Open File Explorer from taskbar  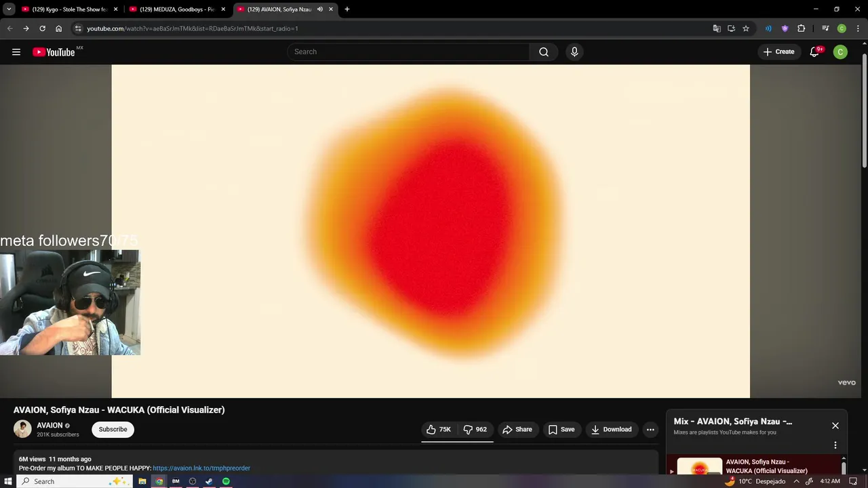click(142, 481)
